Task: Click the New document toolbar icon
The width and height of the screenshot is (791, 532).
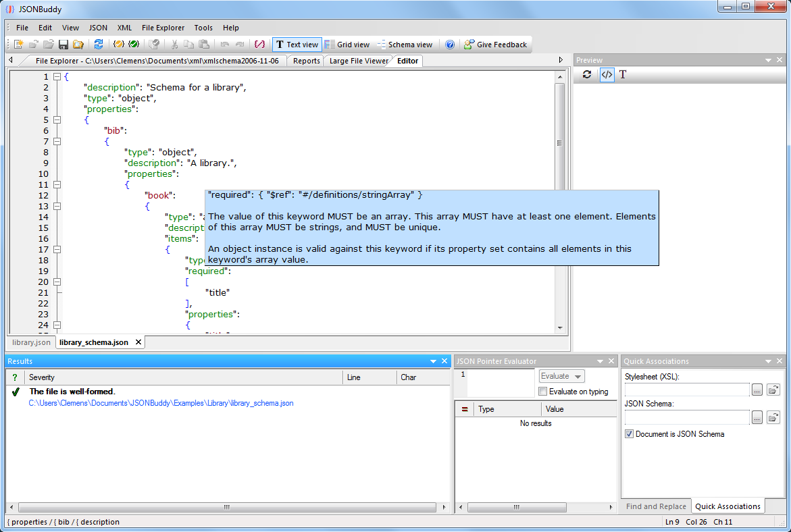Action: pyautogui.click(x=19, y=45)
